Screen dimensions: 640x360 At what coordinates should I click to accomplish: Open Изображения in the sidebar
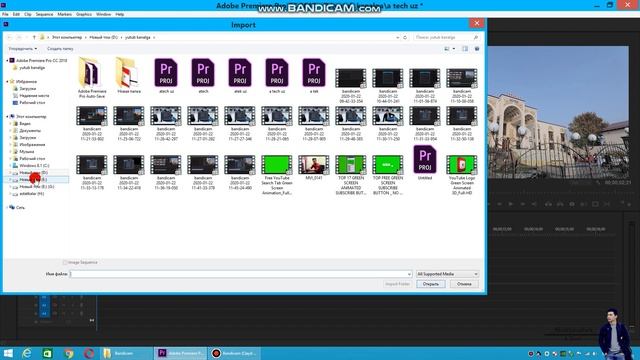click(32, 144)
